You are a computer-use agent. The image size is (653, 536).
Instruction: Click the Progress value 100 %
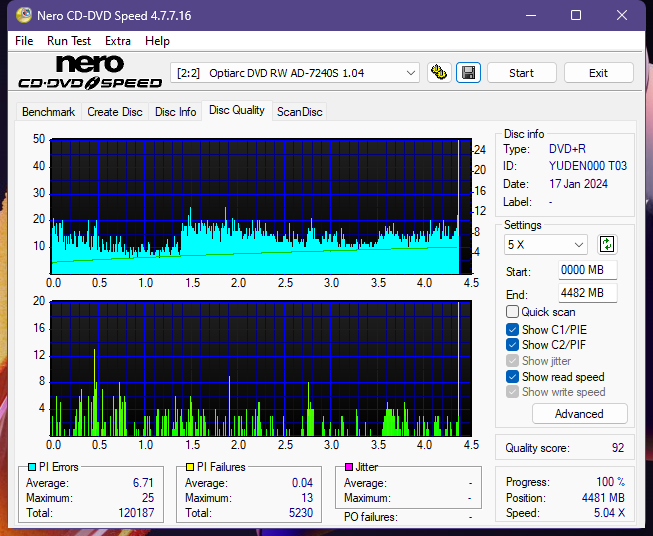point(611,482)
